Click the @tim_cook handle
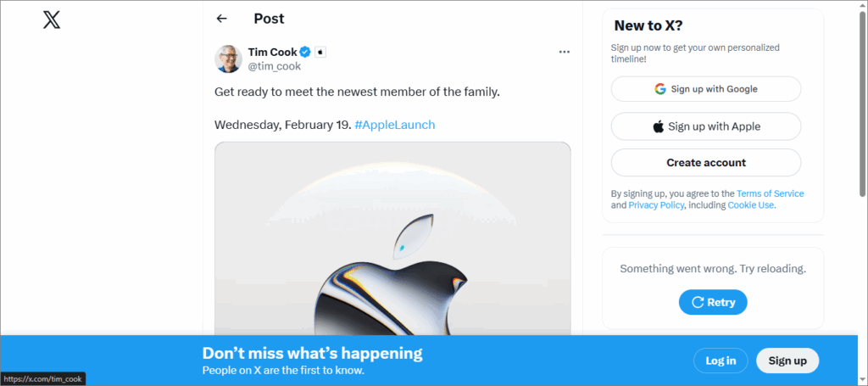Image resolution: width=868 pixels, height=386 pixels. coord(274,66)
